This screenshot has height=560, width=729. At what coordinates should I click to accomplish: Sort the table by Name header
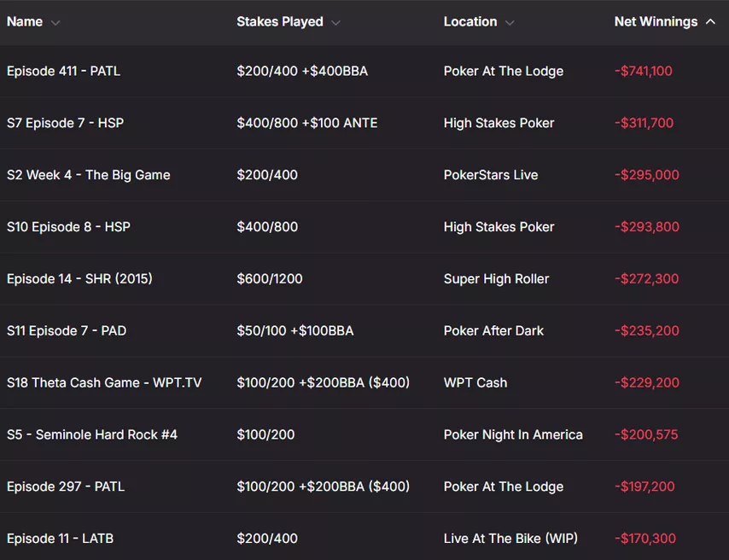click(x=25, y=21)
